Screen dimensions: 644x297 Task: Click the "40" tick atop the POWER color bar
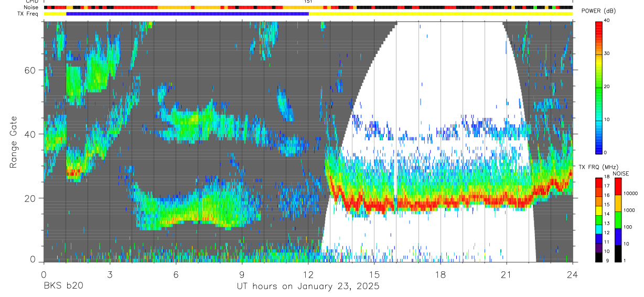607,20
